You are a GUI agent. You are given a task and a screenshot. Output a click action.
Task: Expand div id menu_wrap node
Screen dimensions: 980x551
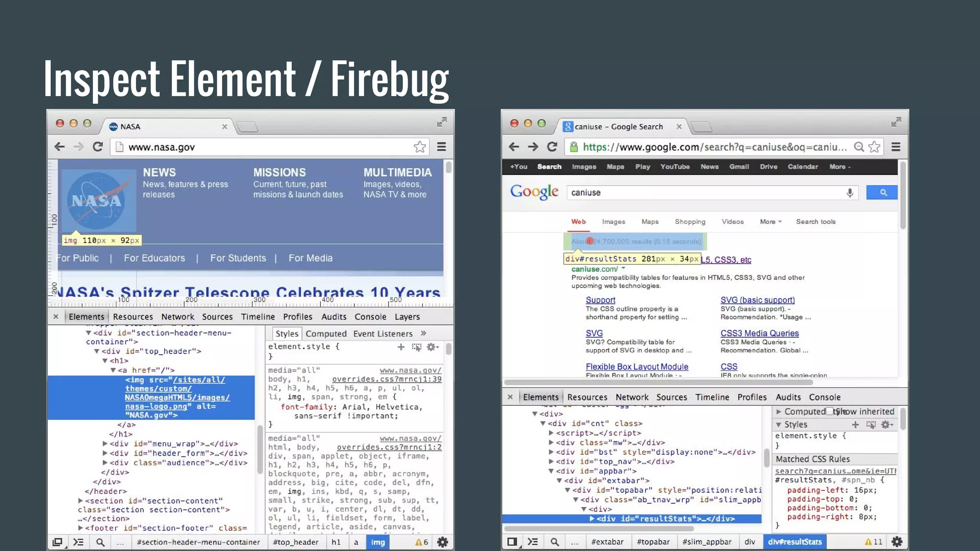point(105,443)
